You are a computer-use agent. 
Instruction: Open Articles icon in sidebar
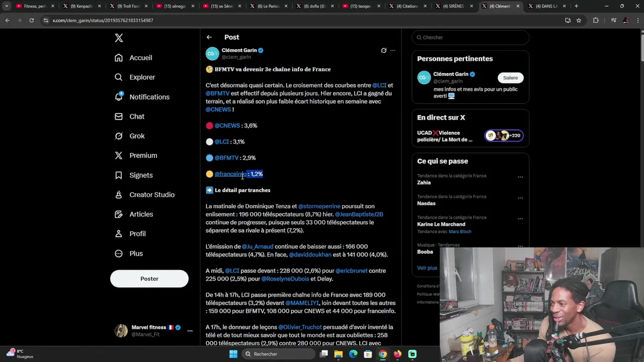click(x=119, y=214)
